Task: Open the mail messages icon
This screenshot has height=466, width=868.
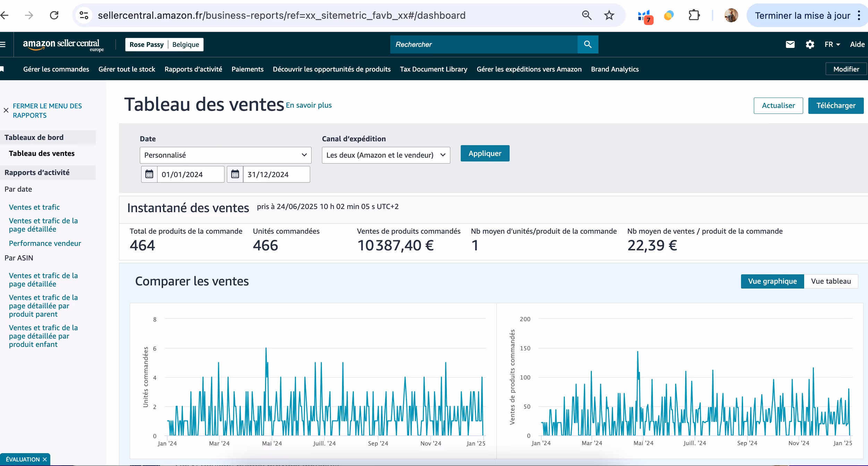Action: pos(790,44)
